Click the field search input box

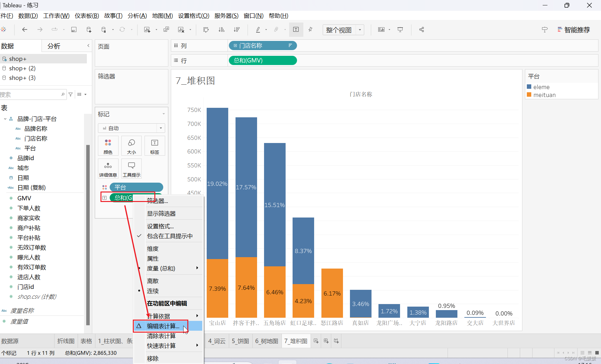(x=33, y=94)
